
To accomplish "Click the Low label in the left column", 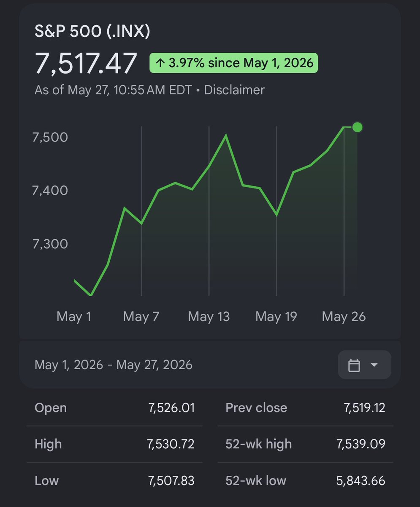I will pyautogui.click(x=46, y=480).
